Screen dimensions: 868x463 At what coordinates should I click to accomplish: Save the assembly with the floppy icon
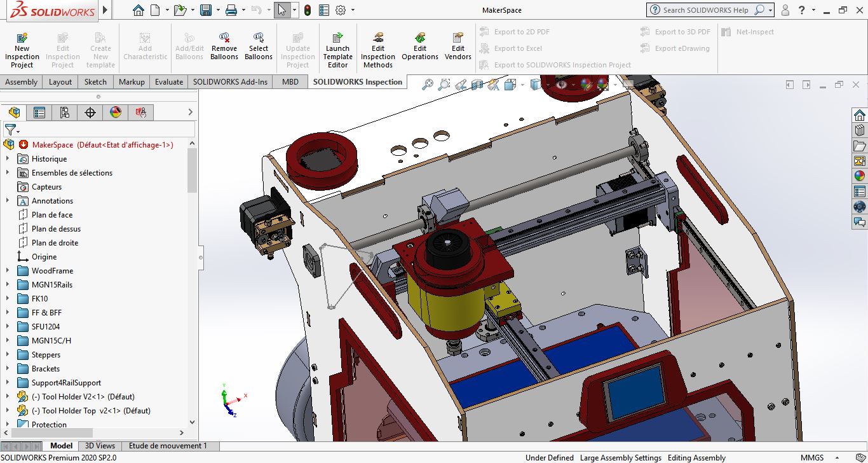click(205, 10)
